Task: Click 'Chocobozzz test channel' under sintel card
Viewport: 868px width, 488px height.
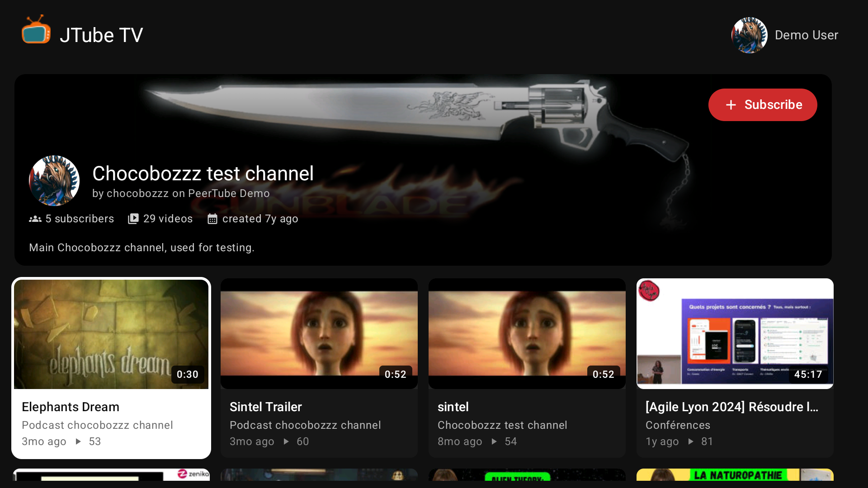Action: point(502,425)
